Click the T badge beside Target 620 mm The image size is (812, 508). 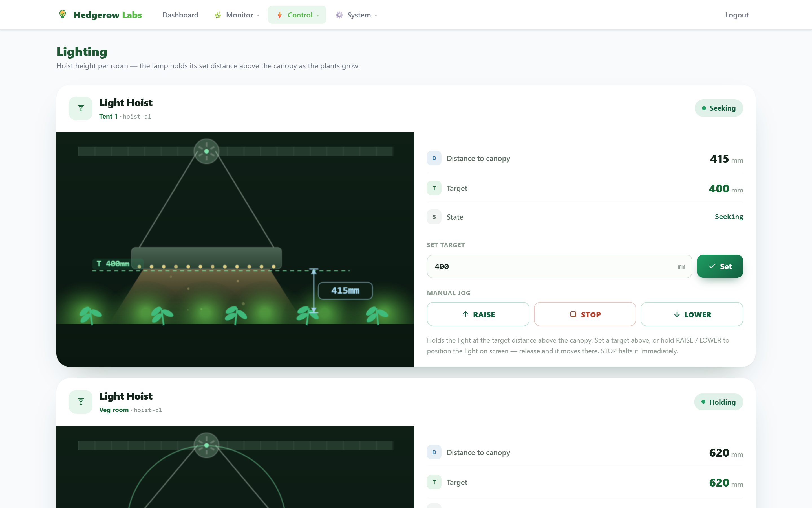pyautogui.click(x=434, y=482)
